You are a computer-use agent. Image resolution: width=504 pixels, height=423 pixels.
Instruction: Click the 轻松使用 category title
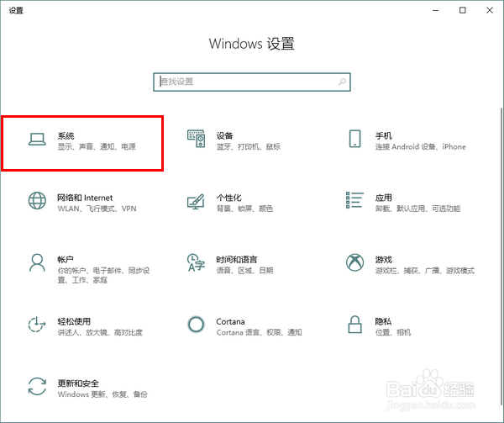[74, 321]
